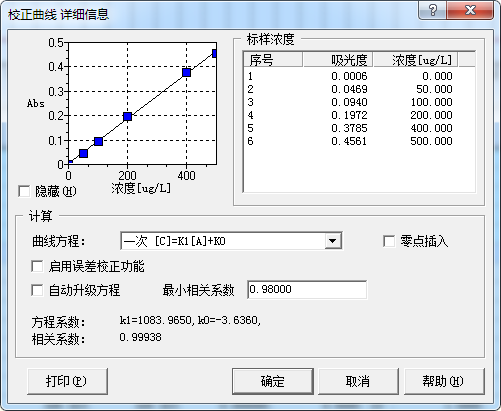Image resolution: width=501 pixels, height=411 pixels.
Task: Click the 浓度[ug/L] column header
Action: 415,60
